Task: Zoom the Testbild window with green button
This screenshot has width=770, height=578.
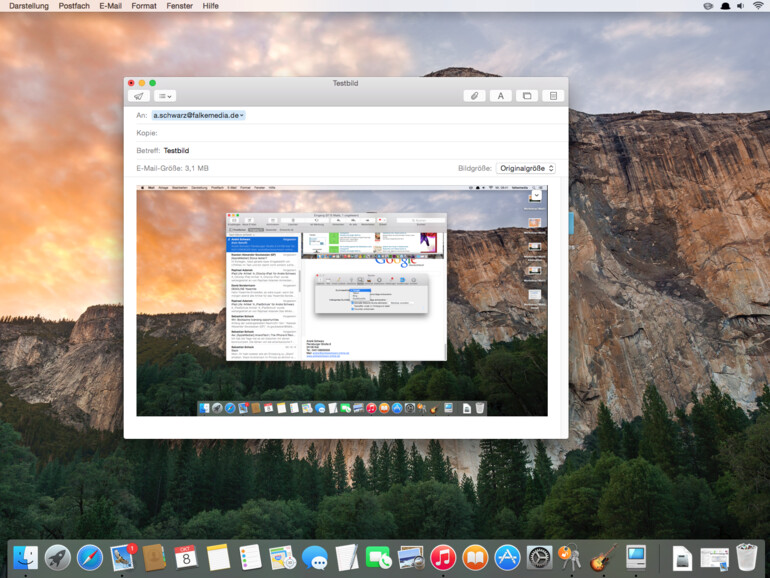Action: [153, 83]
